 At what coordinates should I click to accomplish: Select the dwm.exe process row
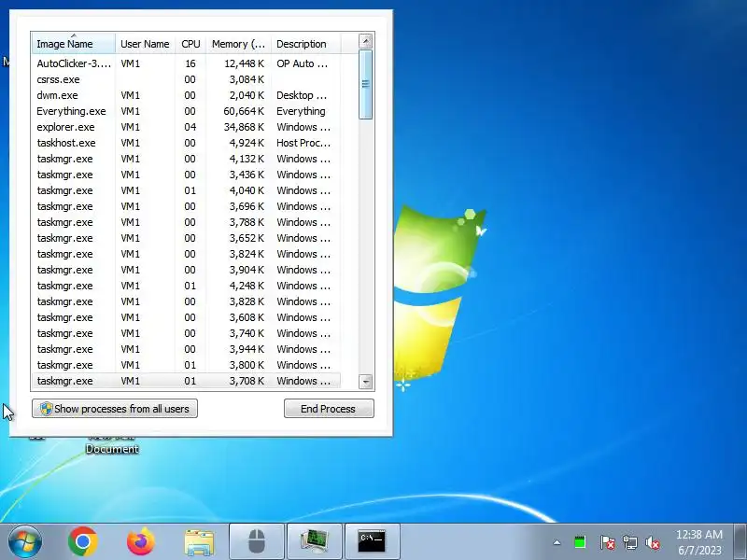click(186, 95)
